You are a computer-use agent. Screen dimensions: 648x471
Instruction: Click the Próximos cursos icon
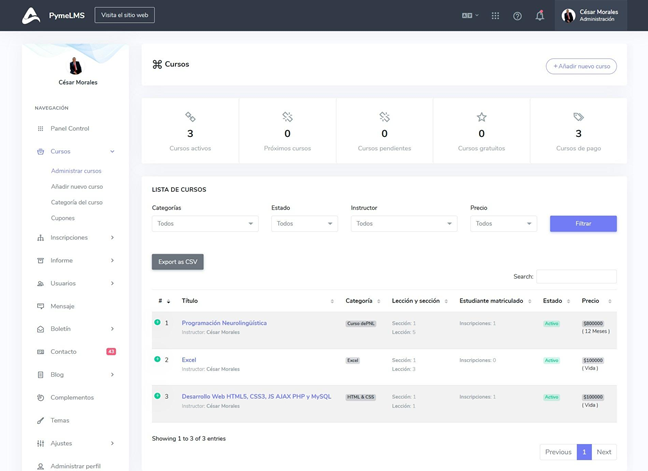coord(287,117)
